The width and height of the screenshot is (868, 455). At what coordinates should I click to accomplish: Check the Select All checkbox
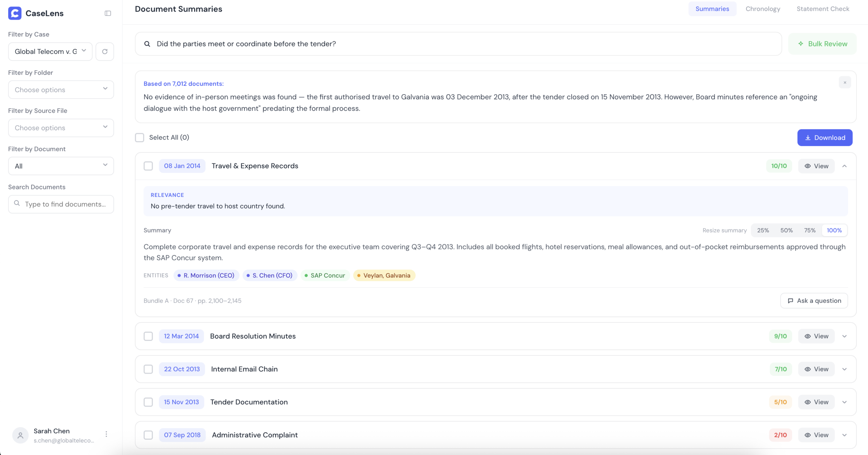point(140,138)
